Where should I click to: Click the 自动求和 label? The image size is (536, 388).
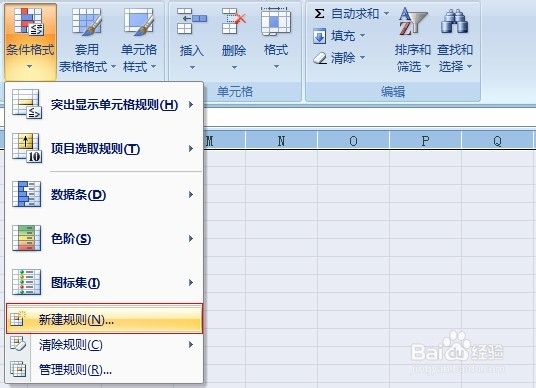pyautogui.click(x=355, y=14)
